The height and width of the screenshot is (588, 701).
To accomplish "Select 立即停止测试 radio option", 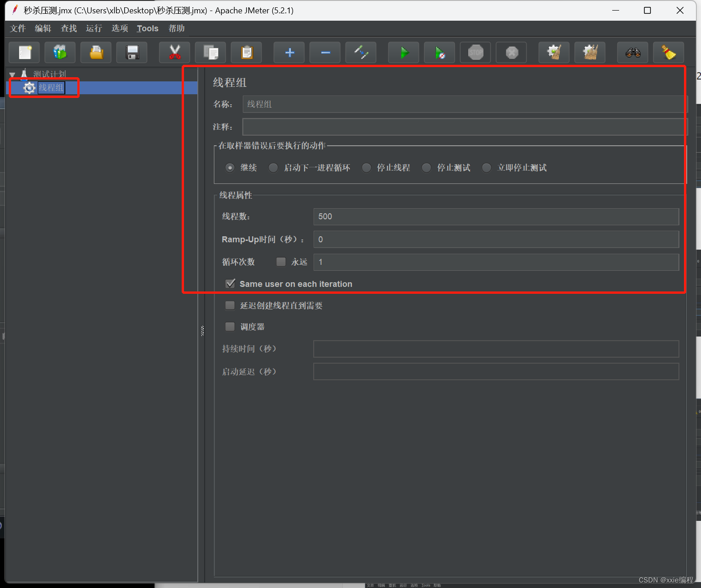I will 487,168.
